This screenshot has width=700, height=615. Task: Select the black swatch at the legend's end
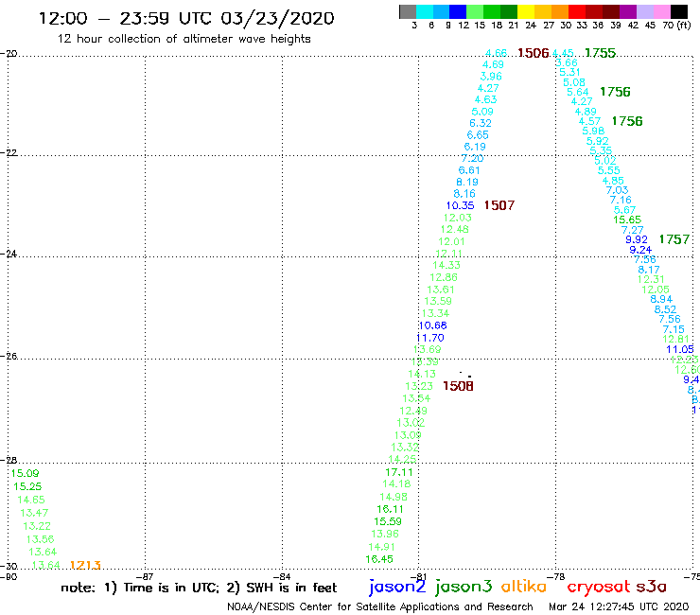[679, 11]
